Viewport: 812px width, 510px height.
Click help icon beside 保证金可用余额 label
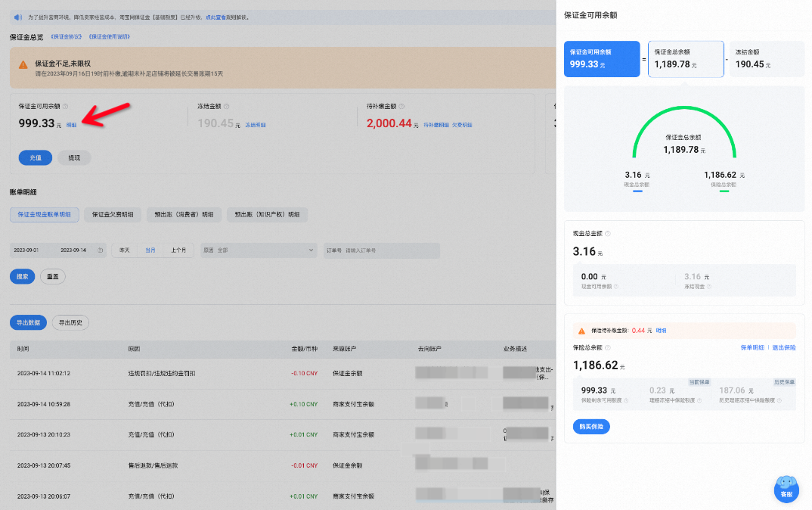(65, 106)
